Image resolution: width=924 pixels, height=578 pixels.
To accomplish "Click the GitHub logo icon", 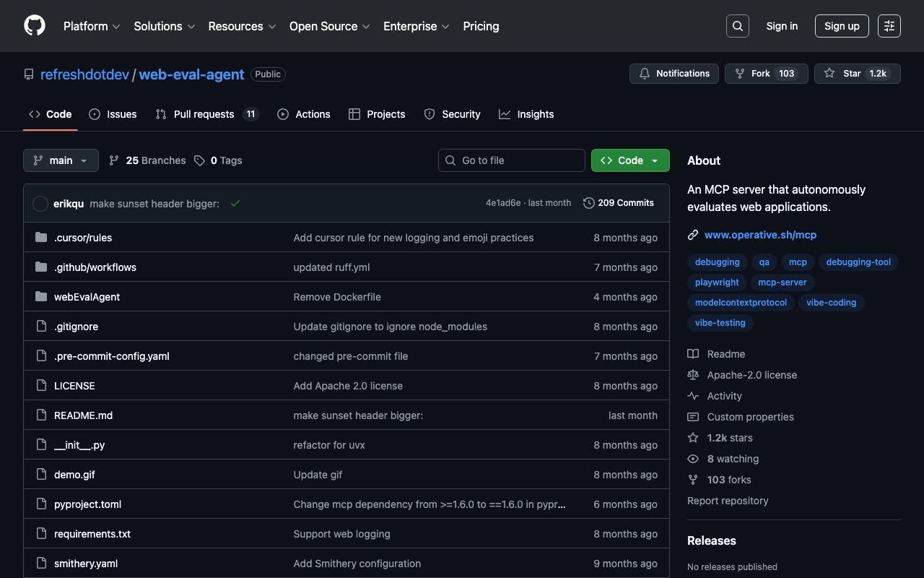I will coord(35,26).
